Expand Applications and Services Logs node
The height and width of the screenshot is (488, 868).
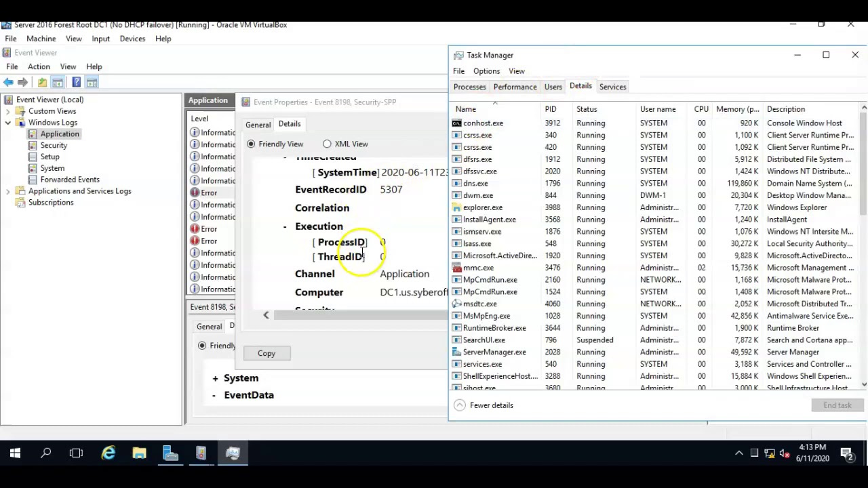(7, 191)
